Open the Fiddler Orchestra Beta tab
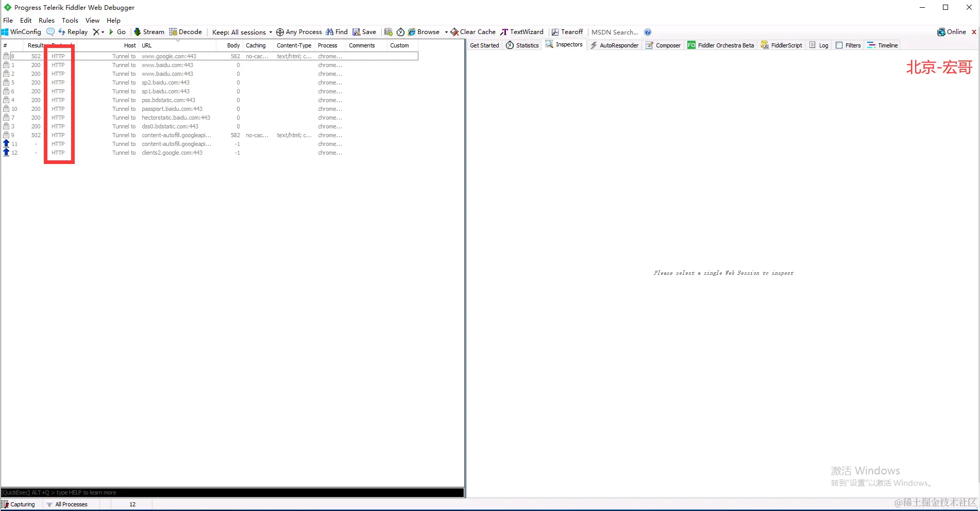980x511 pixels. [721, 45]
